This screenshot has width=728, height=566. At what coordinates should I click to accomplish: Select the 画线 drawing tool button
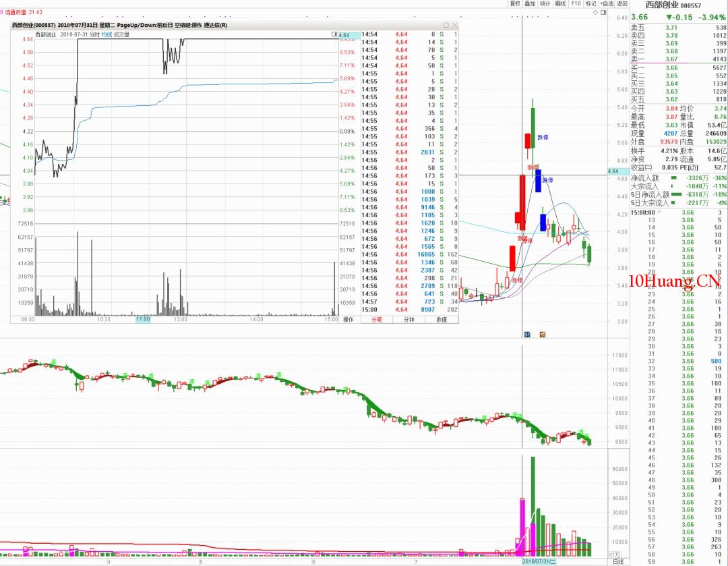pyautogui.click(x=560, y=4)
